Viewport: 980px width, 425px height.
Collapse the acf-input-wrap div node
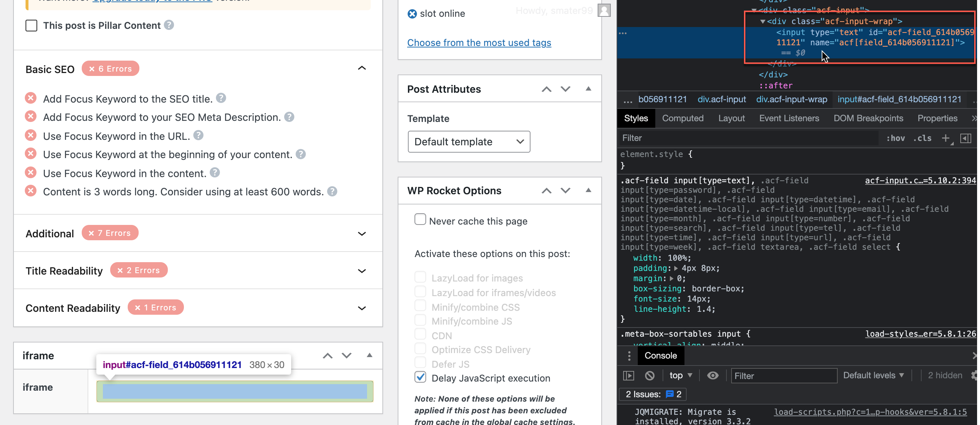pos(763,21)
